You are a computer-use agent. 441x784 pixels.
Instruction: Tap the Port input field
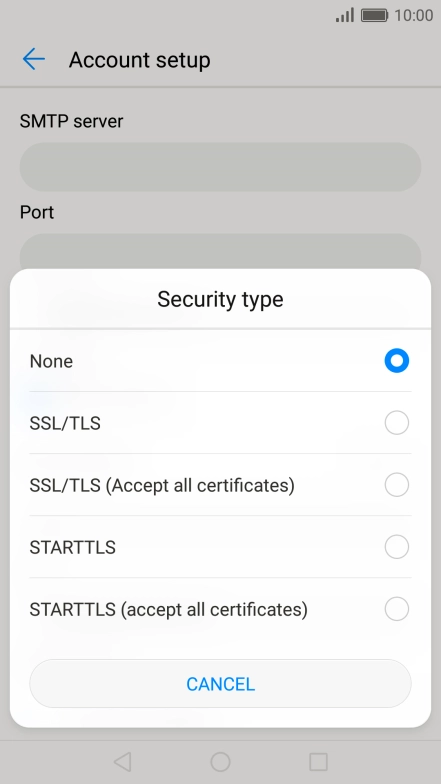[220, 252]
